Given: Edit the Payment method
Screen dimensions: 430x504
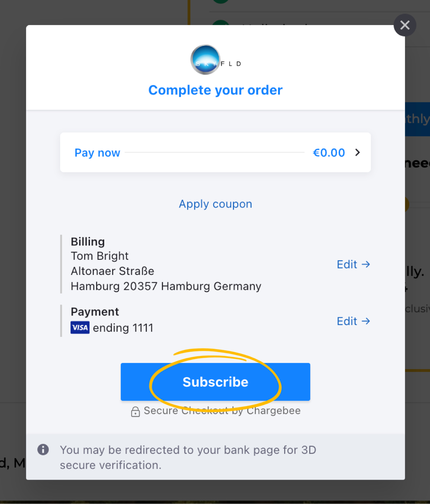Looking at the screenshot, I should tap(353, 321).
